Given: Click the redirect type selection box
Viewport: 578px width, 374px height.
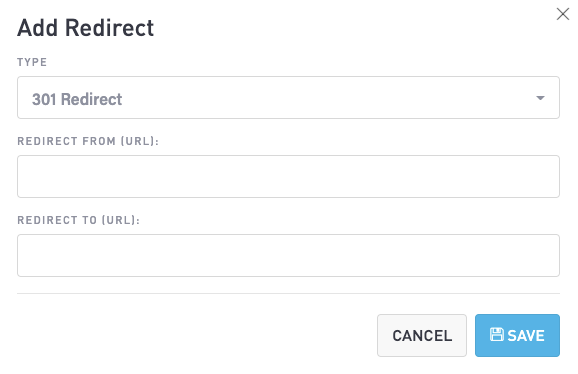Looking at the screenshot, I should tap(288, 98).
